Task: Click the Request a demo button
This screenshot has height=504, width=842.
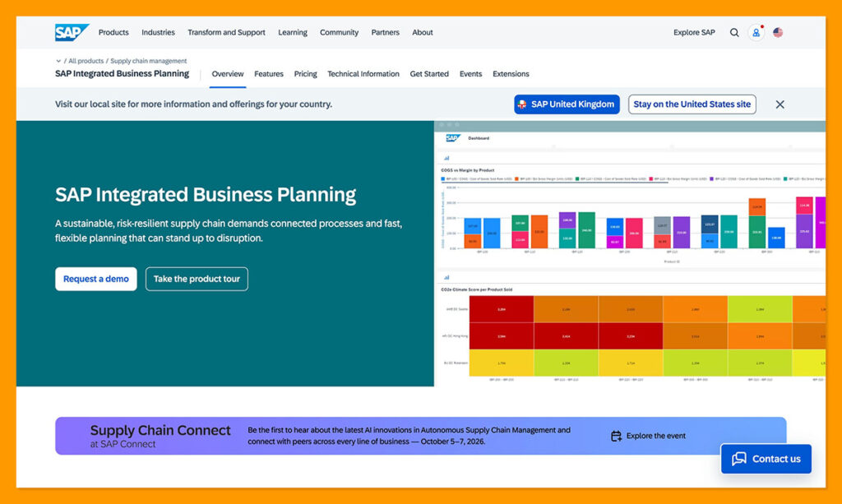Action: pyautogui.click(x=95, y=279)
